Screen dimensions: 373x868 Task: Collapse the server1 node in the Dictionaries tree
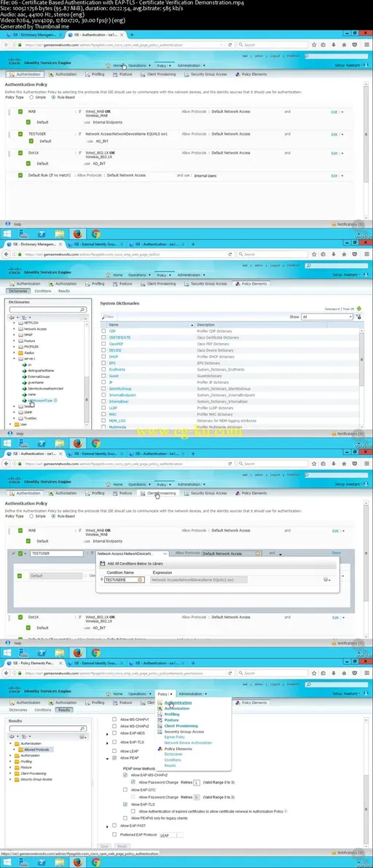tap(15, 359)
